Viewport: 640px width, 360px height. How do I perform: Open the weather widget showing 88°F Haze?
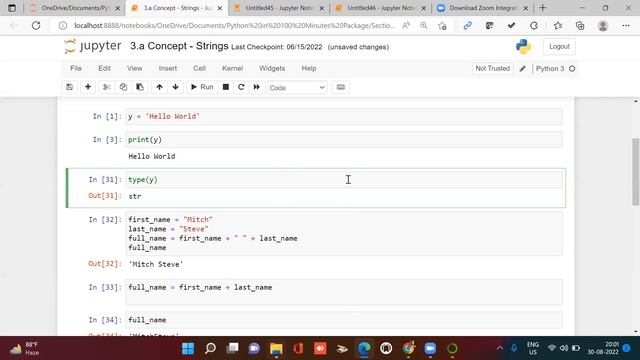pyautogui.click(x=24, y=349)
